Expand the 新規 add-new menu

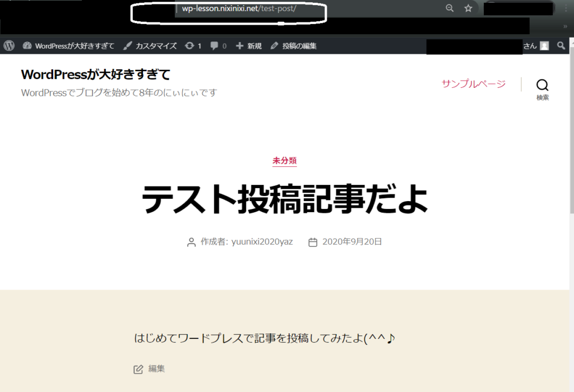pyautogui.click(x=249, y=46)
